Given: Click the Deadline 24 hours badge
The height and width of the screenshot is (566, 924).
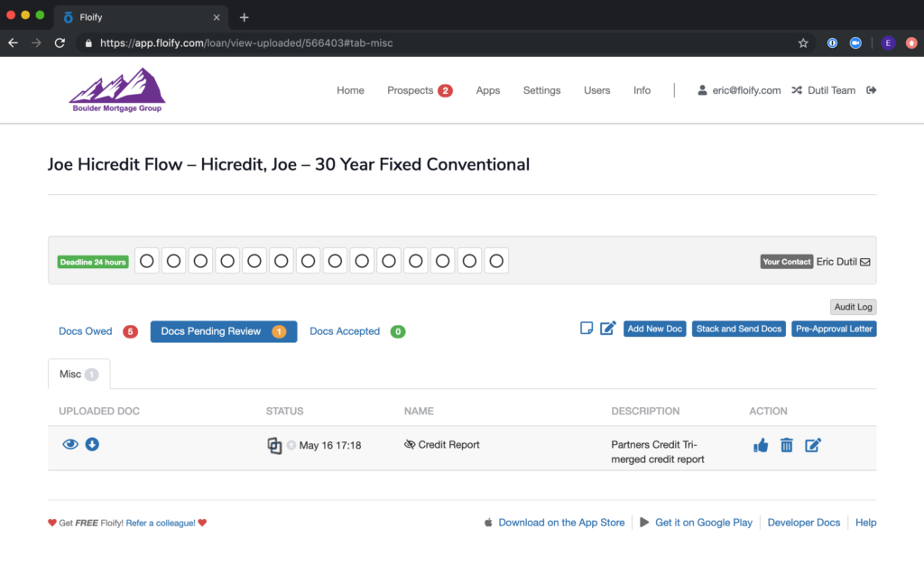Looking at the screenshot, I should pos(93,261).
